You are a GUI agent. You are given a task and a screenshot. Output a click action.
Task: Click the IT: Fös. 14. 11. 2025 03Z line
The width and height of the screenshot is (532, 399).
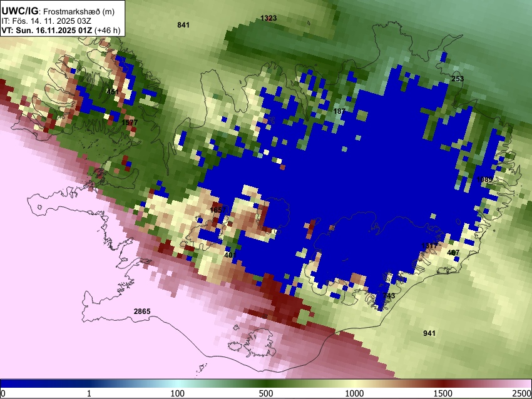click(x=46, y=21)
